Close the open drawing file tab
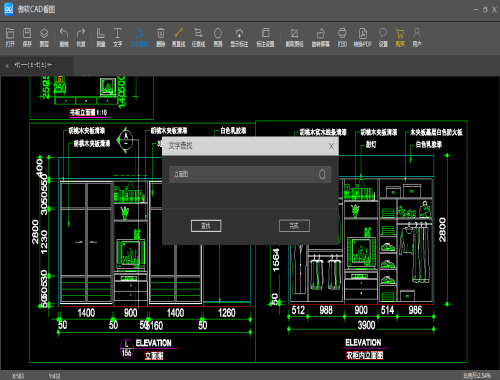Screen dimensions: 500x380 7,66
